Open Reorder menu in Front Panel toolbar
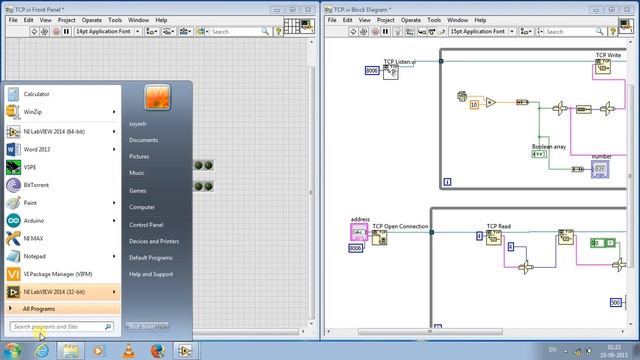This screenshot has height=360, width=640. (202, 31)
